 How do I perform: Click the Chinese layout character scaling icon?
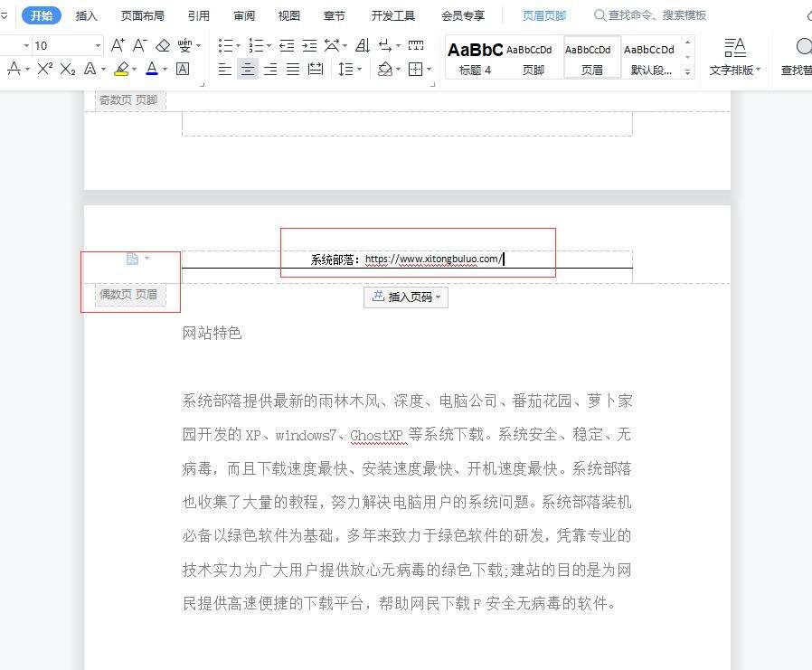coord(332,45)
